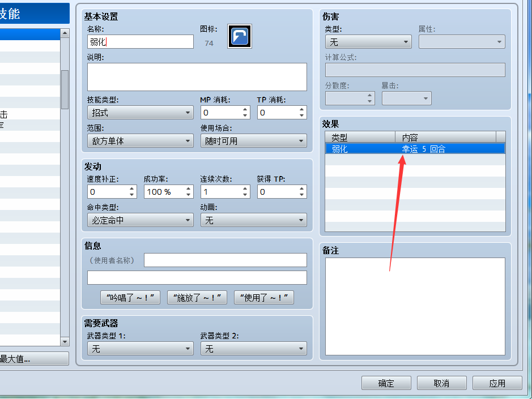This screenshot has width=532, height=399.
Task: Open the 武器类型 1 dropdown
Action: (140, 349)
